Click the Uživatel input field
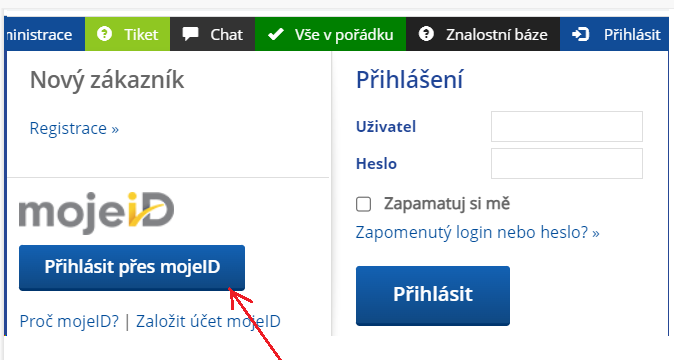The height and width of the screenshot is (360, 674). (567, 126)
